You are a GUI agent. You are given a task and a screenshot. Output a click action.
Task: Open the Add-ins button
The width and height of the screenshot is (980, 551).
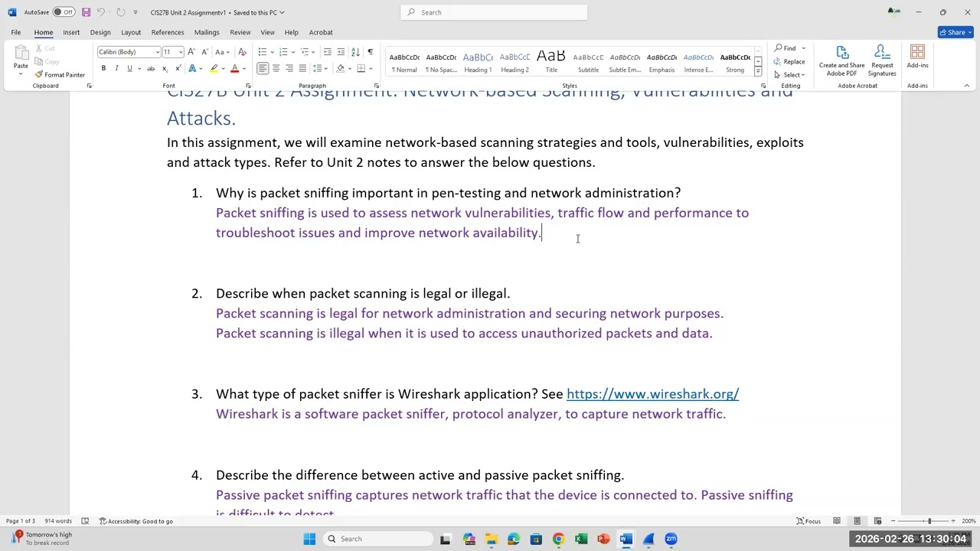(x=917, y=57)
